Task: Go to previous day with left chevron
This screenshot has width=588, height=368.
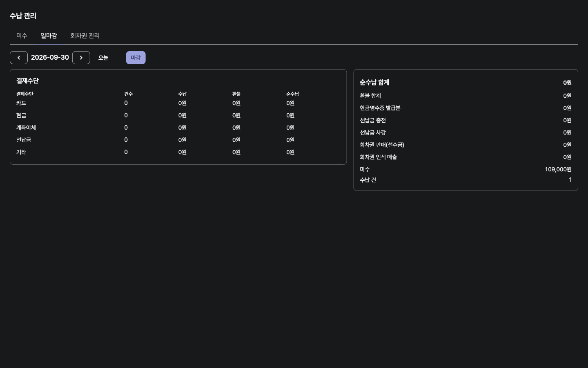Action: tap(19, 58)
